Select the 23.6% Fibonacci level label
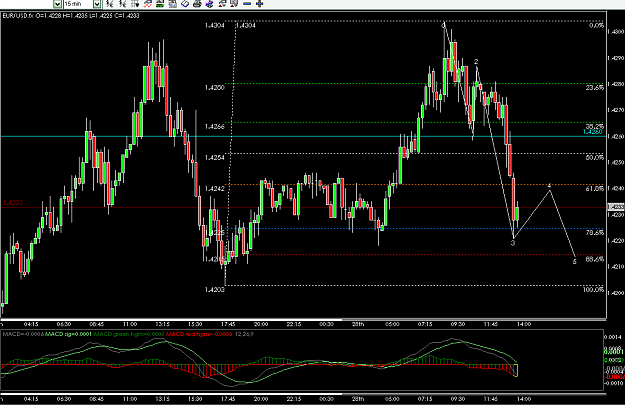This screenshot has width=625, height=405. [594, 87]
